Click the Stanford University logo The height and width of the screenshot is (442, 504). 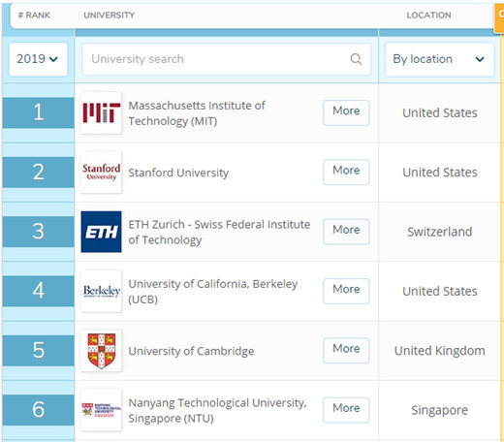coord(101,173)
